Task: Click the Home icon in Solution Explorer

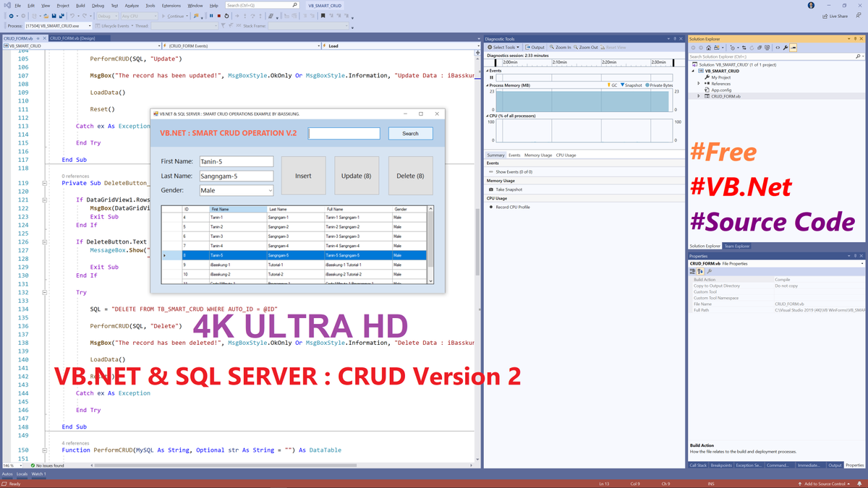Action: pos(709,48)
